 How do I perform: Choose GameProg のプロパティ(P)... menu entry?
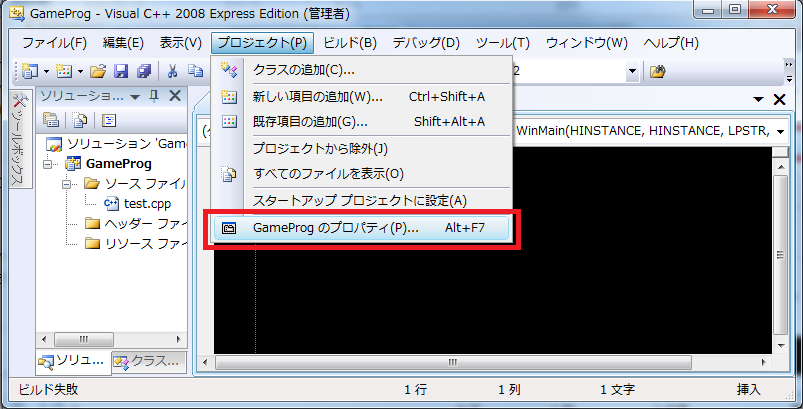[362, 228]
